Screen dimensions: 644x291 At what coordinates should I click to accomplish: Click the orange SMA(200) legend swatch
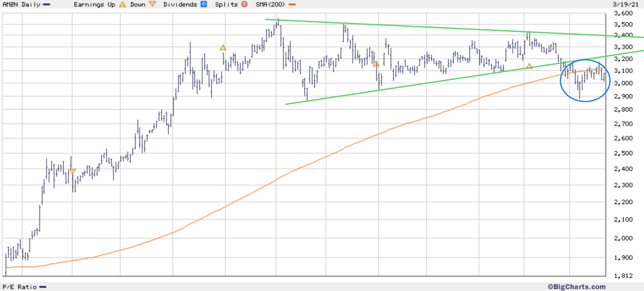click(292, 5)
